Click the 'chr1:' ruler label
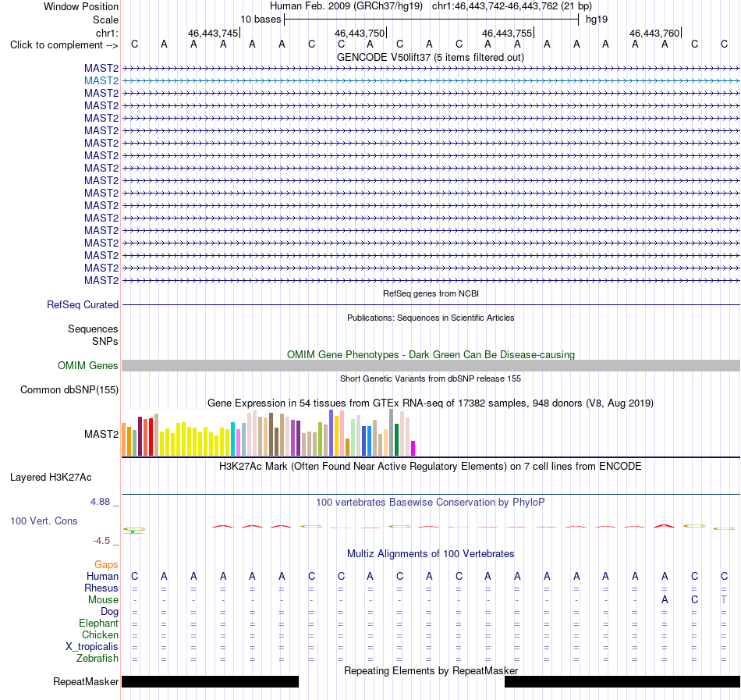This screenshot has width=741, height=700. pos(107,33)
